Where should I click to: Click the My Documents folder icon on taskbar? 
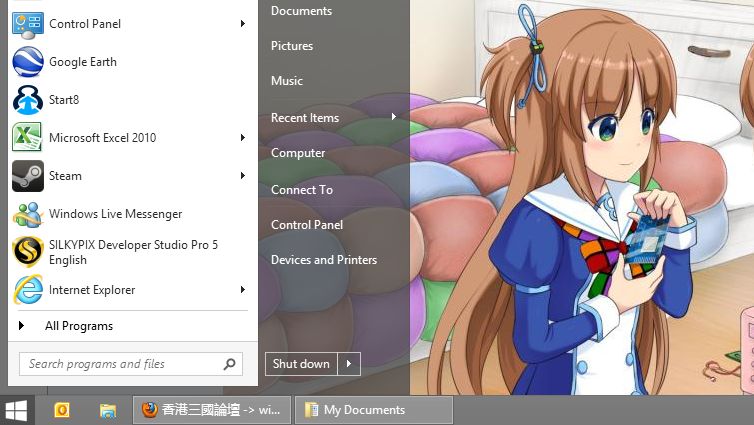pyautogui.click(x=312, y=410)
